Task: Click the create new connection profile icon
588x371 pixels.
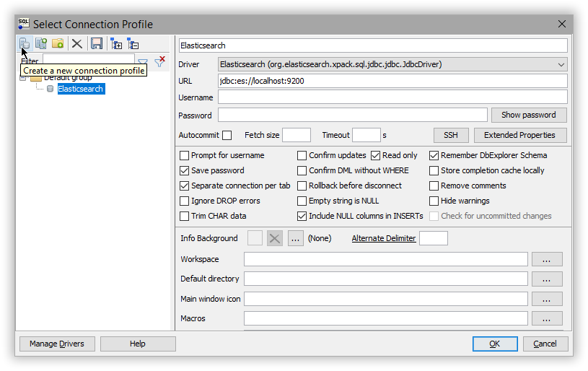Action: 24,43
